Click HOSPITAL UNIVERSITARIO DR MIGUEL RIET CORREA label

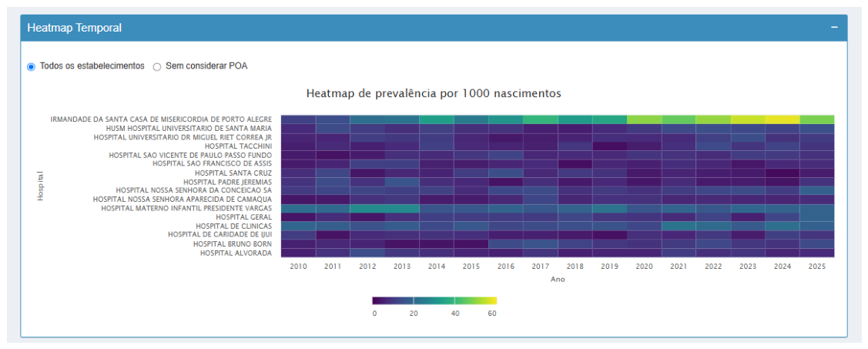coord(183,137)
